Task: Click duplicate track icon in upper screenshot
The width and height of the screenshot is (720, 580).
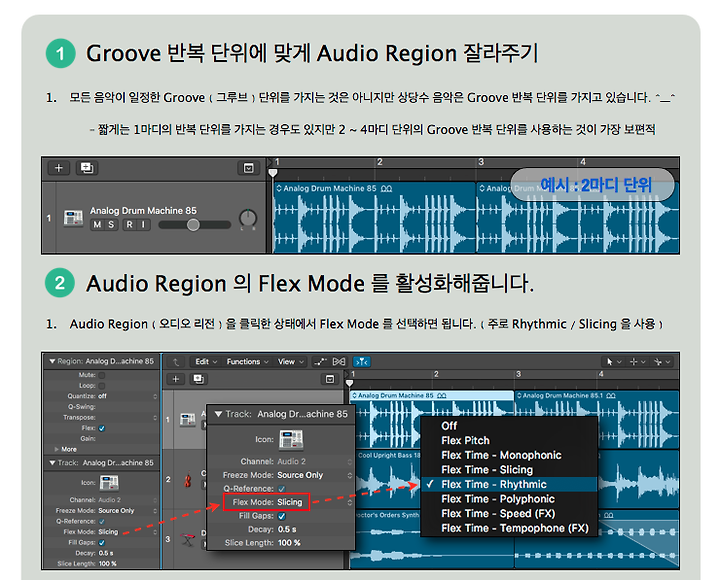Action: pyautogui.click(x=87, y=168)
